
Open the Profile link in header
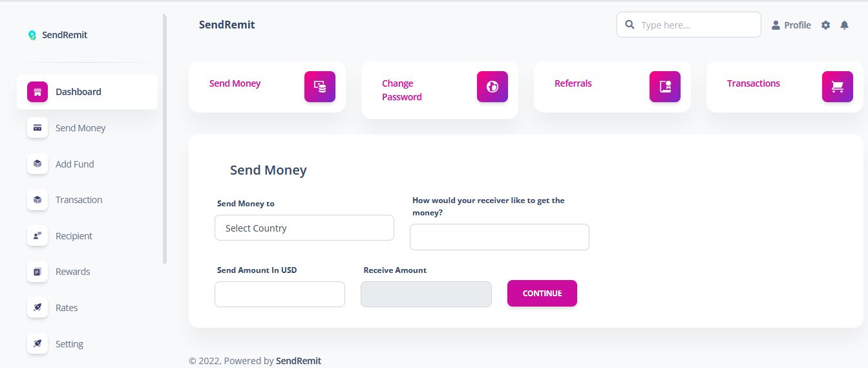click(791, 25)
